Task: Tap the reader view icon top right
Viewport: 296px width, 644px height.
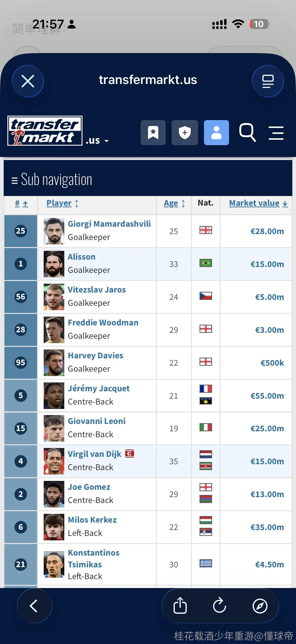Action: click(268, 81)
